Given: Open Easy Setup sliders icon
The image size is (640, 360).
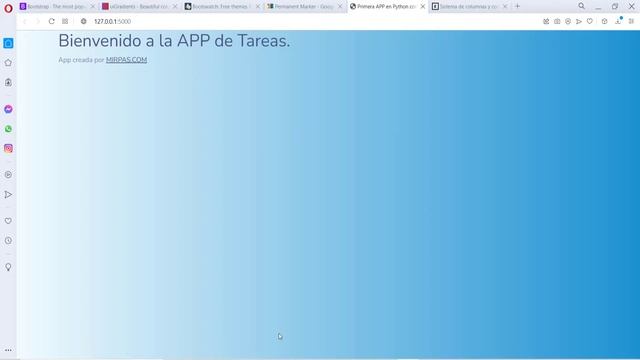Looking at the screenshot, I should click(x=631, y=21).
